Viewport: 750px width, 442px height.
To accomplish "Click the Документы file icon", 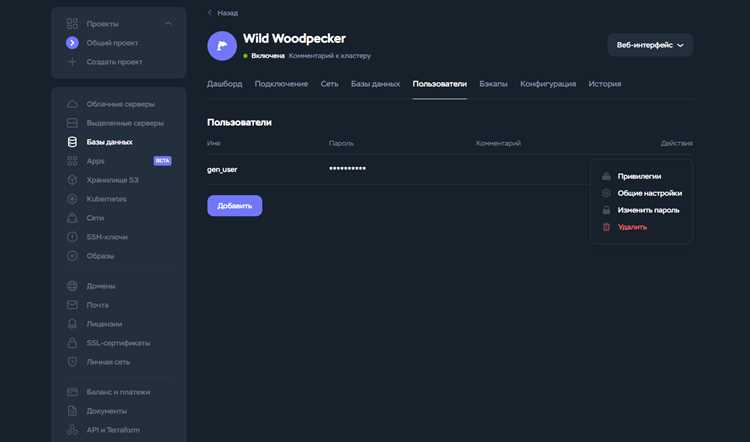I will 72,411.
